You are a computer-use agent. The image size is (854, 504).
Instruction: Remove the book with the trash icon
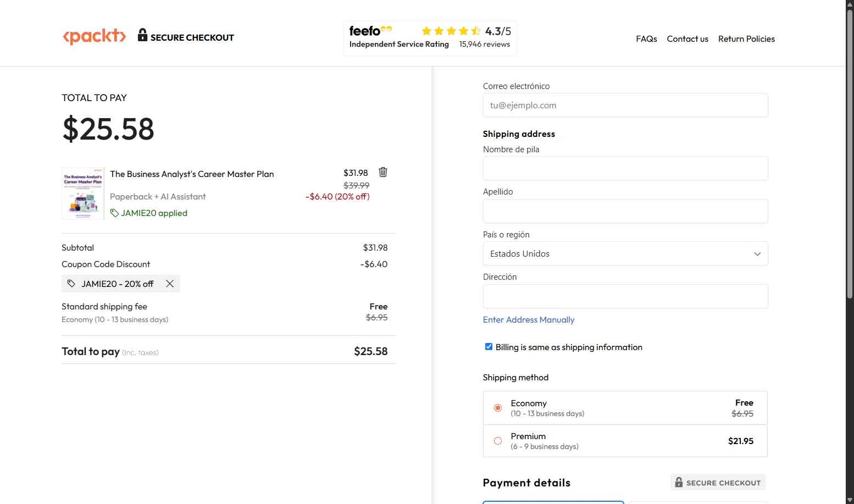[x=383, y=172]
